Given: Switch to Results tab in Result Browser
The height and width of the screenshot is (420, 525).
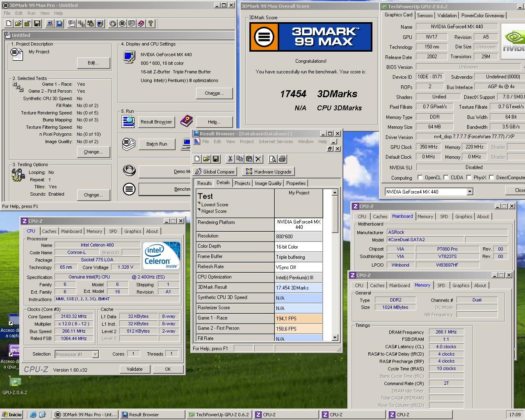Looking at the screenshot, I should click(x=204, y=183).
